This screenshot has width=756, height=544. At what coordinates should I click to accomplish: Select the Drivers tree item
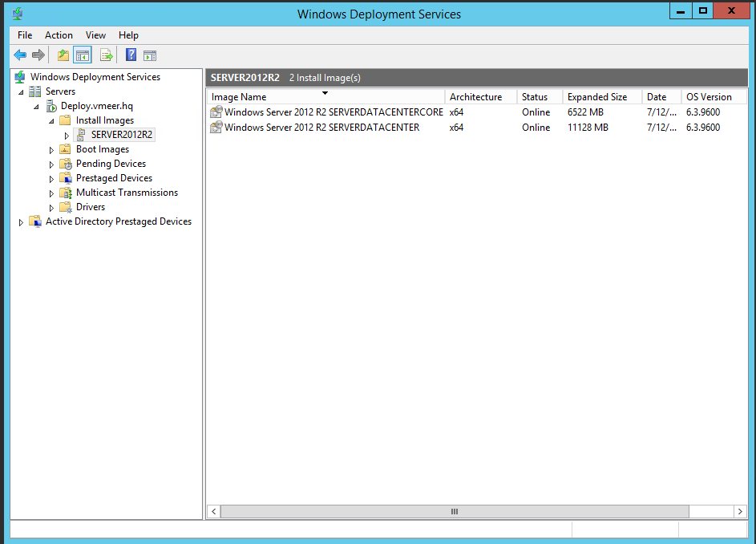pyautogui.click(x=91, y=206)
